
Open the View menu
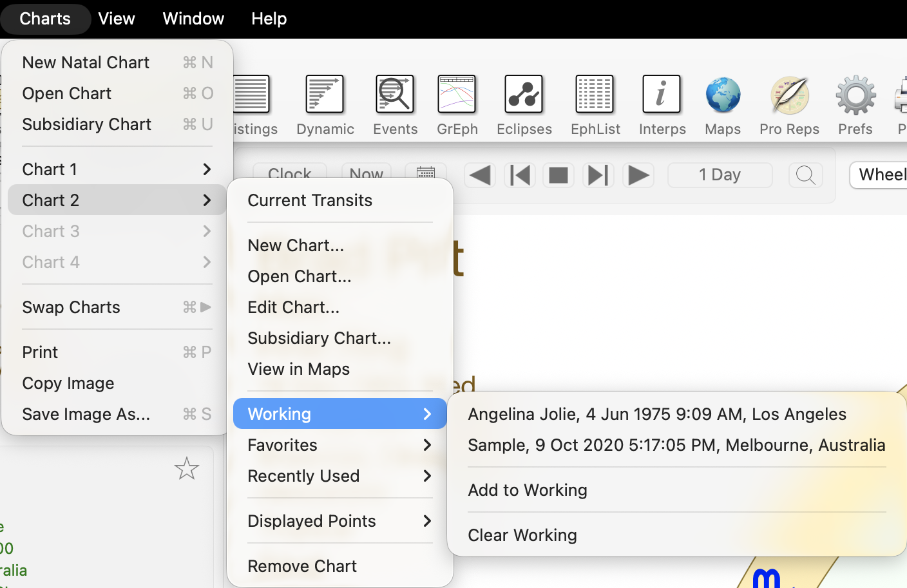point(117,19)
